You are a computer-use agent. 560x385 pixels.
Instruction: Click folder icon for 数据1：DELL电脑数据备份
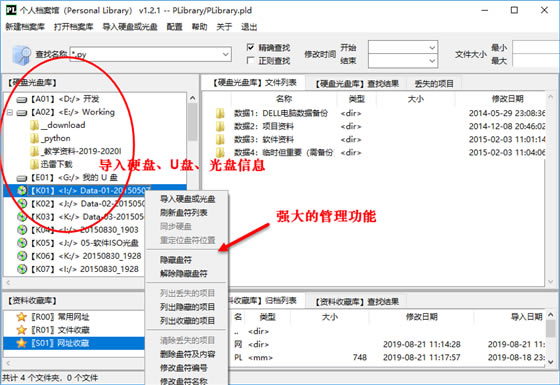click(x=220, y=113)
